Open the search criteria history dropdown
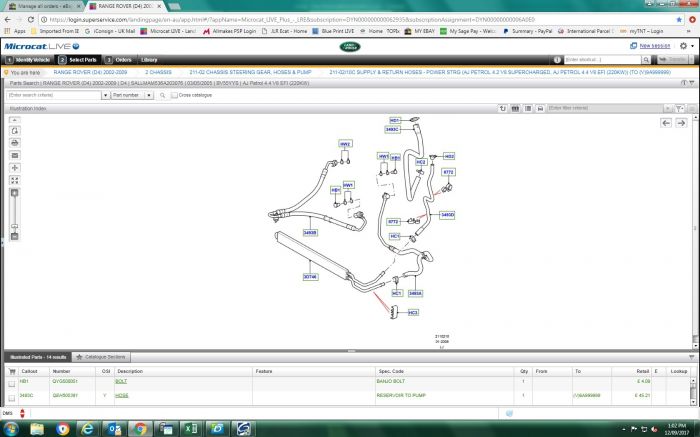 [x=105, y=95]
